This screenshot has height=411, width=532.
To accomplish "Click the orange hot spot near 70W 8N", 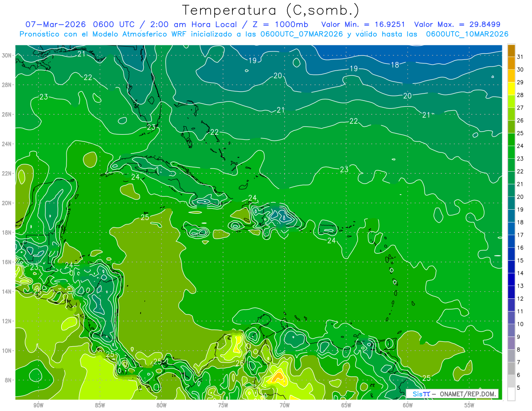I will [278, 377].
